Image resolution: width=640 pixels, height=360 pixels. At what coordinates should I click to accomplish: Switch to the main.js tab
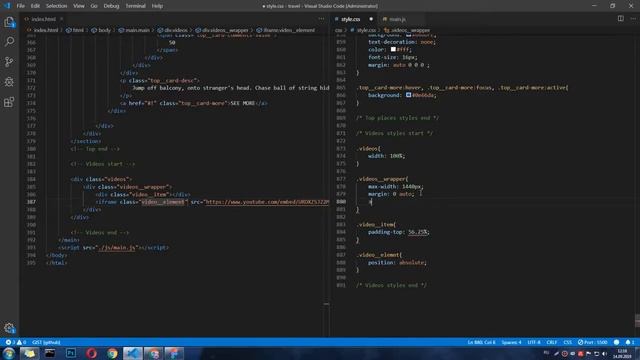397,19
